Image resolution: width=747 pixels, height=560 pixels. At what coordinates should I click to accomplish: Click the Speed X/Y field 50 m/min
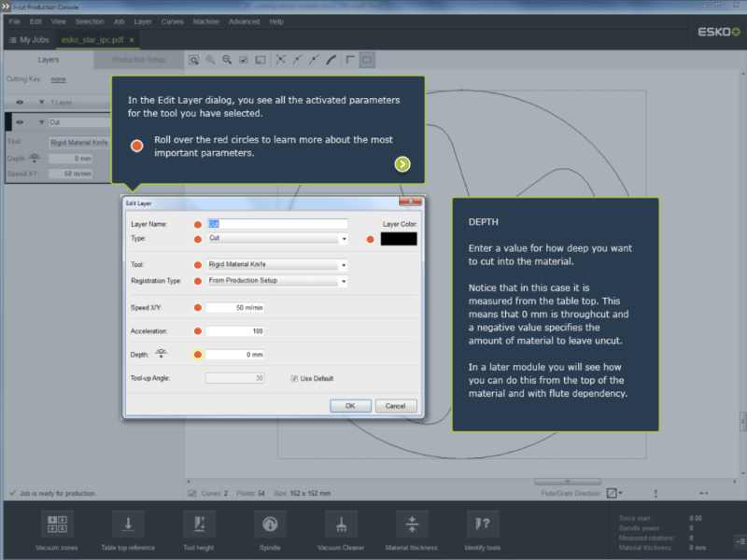(x=235, y=308)
